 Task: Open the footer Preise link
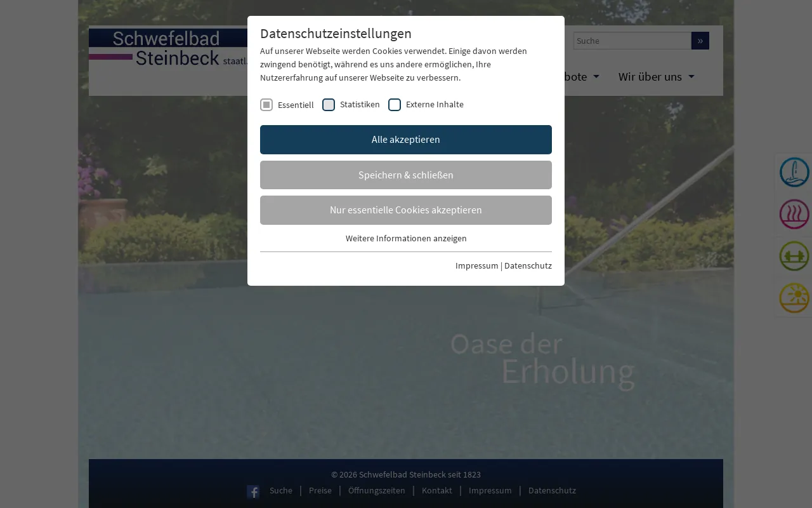(320, 490)
